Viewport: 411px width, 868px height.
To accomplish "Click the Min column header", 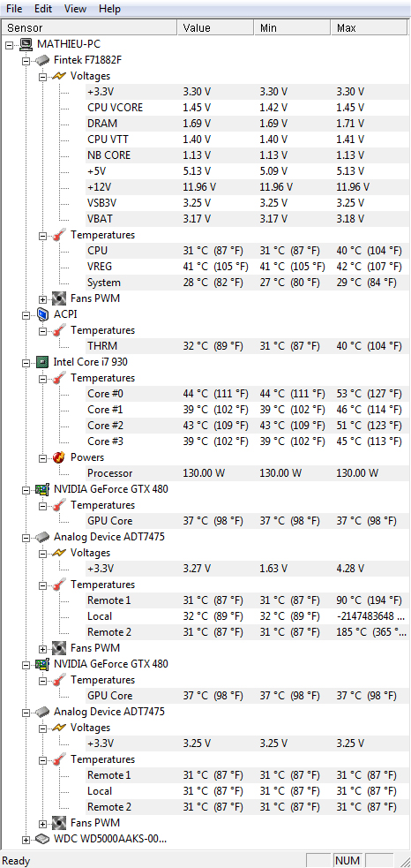I will 293,27.
